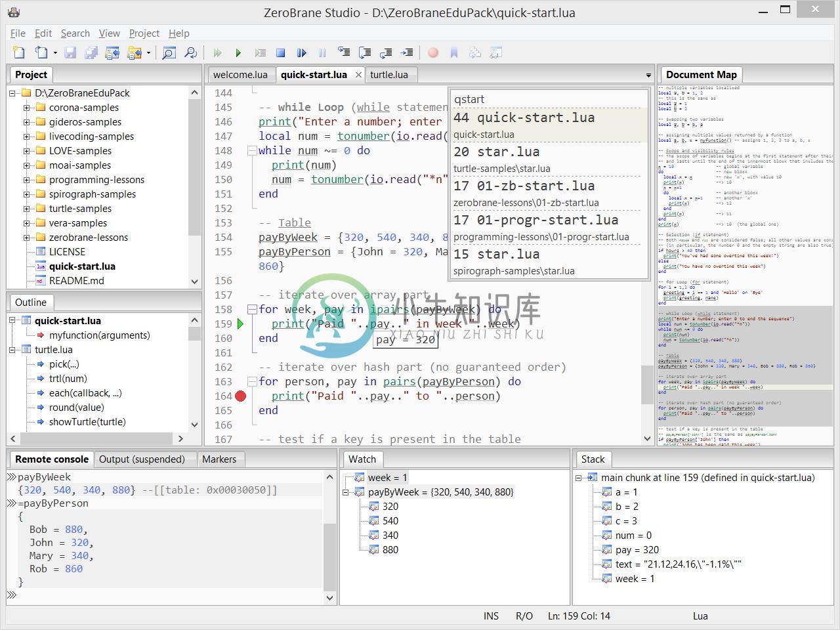Viewport: 840px width, 630px height.
Task: Click the Save All files icon
Action: [91, 52]
